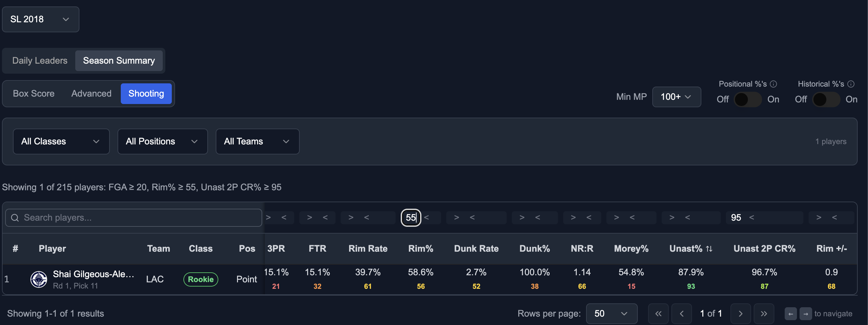Click the Positional %'s info icon
This screenshot has width=868, height=325.
[x=773, y=84]
